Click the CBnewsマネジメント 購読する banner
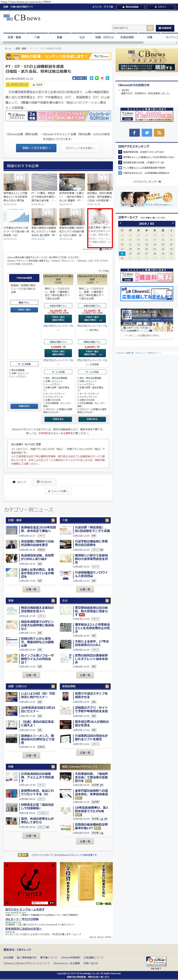Image resolution: width=178 pixels, height=980 pixels. (147, 60)
